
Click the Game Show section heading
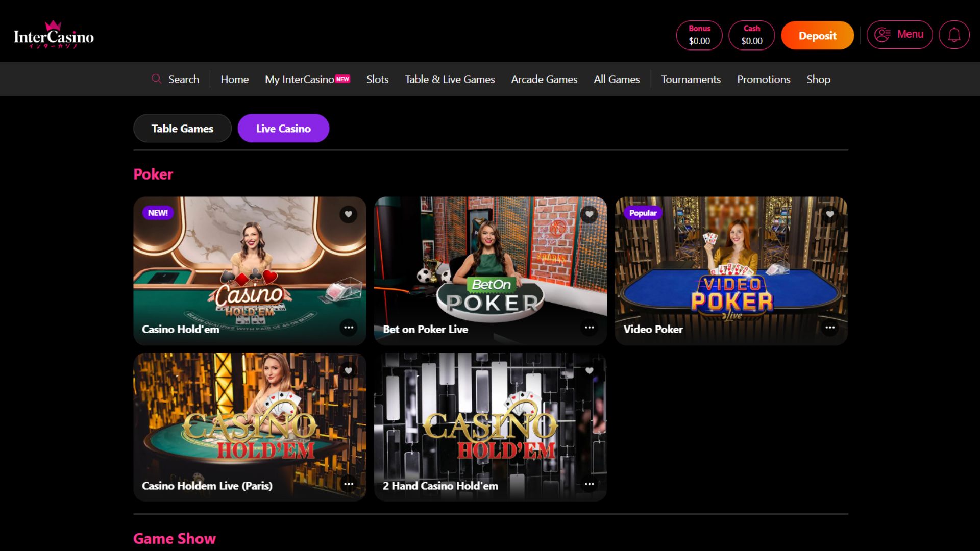click(x=175, y=538)
